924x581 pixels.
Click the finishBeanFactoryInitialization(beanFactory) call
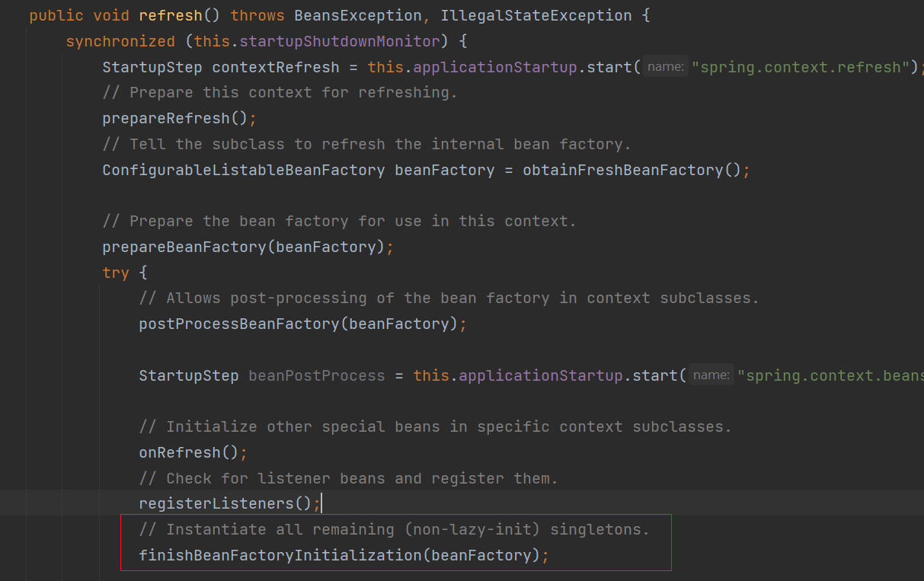(339, 556)
